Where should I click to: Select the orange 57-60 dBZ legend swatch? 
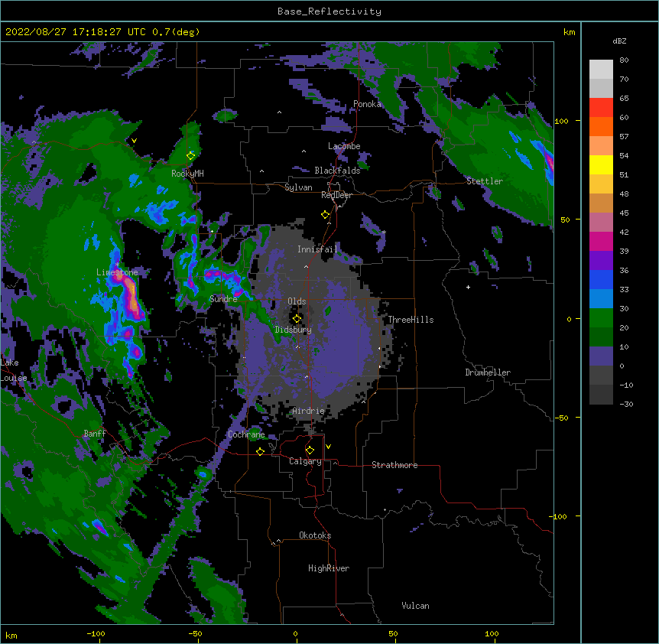point(601,127)
